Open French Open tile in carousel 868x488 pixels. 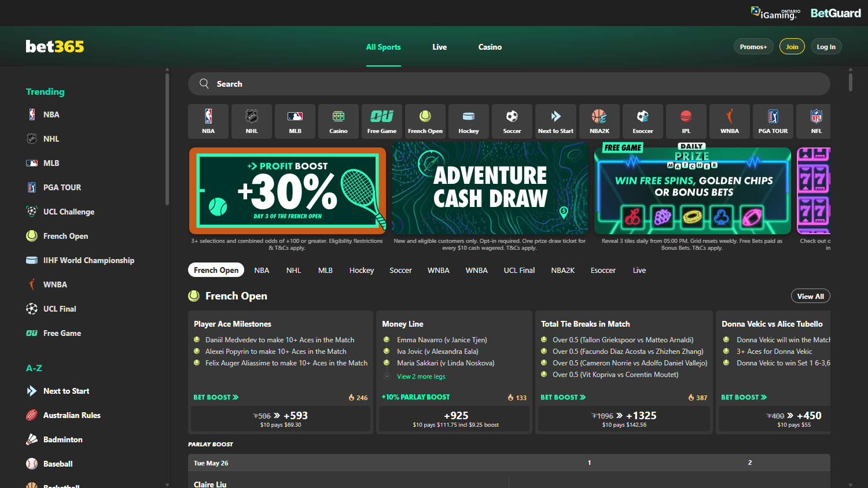coord(425,121)
